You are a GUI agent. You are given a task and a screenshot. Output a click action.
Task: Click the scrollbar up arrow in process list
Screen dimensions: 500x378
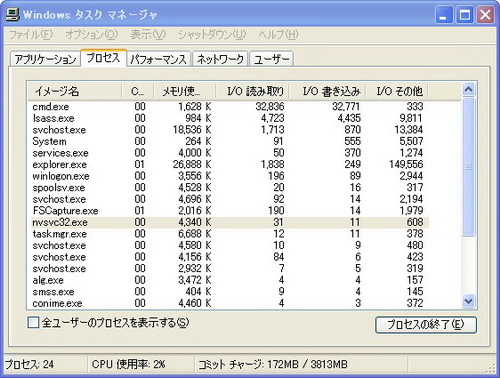[x=468, y=90]
